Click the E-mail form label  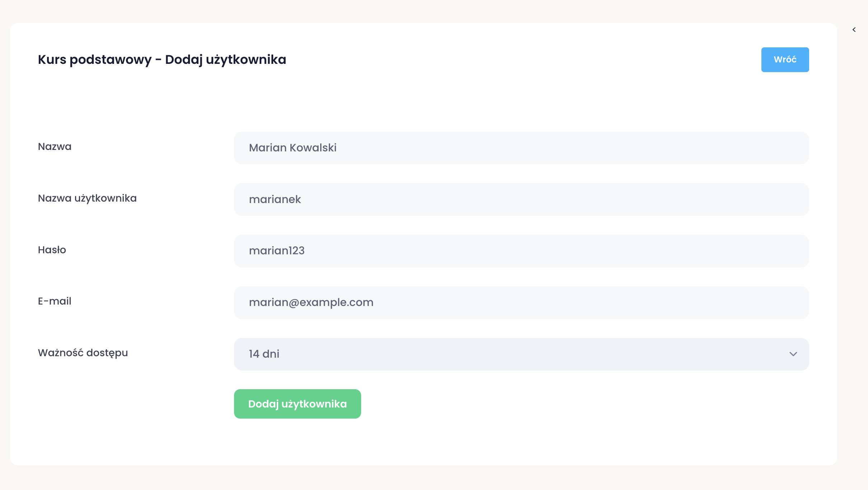click(55, 301)
